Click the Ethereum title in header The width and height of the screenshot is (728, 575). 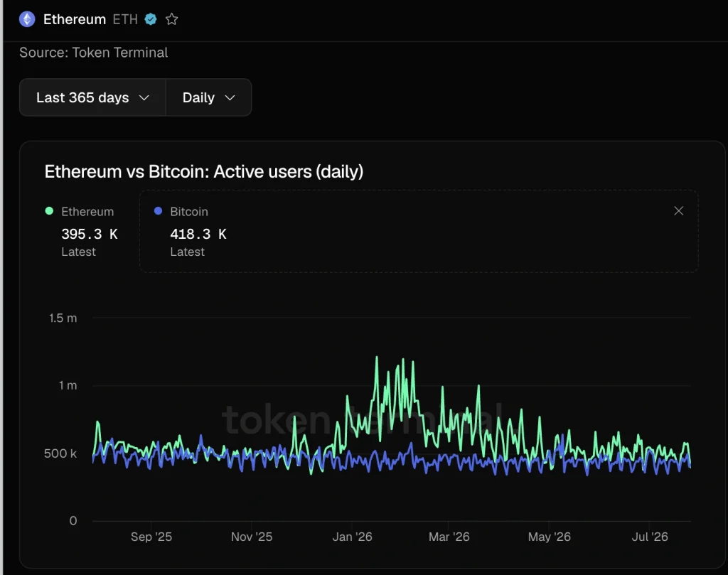click(x=74, y=19)
